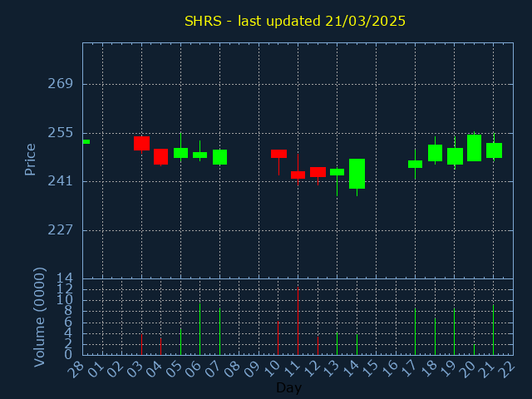The height and width of the screenshot is (399, 532).
Task: Click the day 08 label on x-axis
Action: click(232, 368)
